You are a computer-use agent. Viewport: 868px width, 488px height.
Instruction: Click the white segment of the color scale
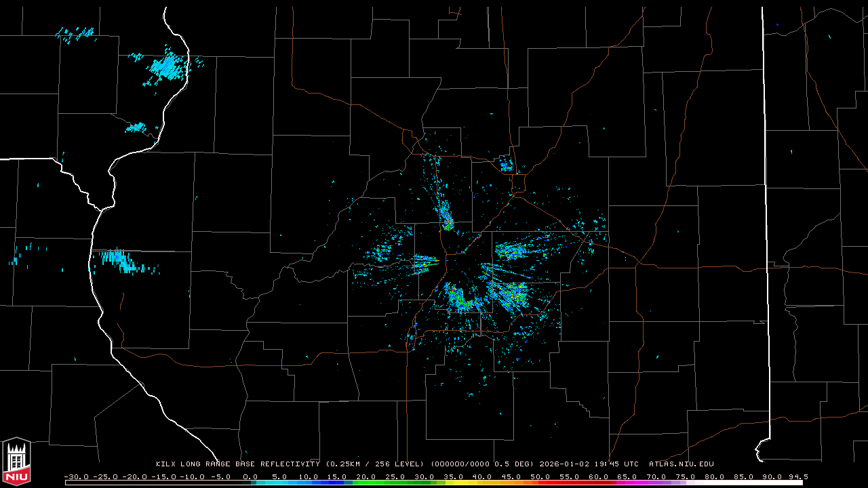click(x=746, y=483)
